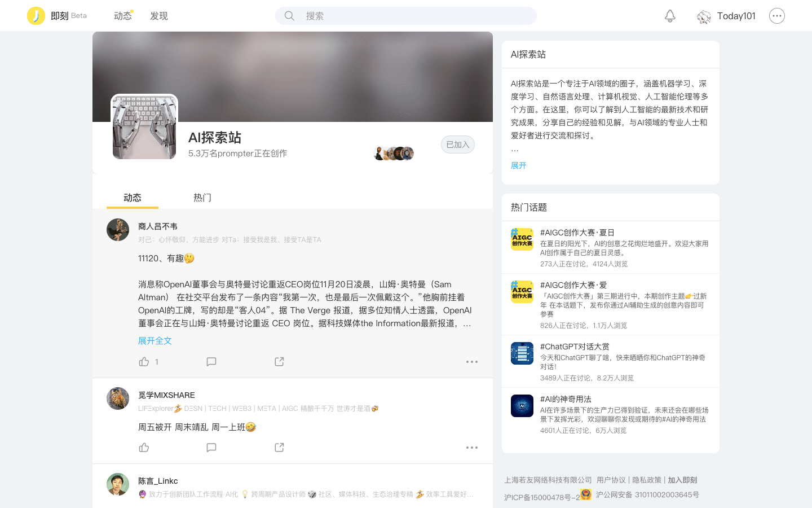
Task: Expand the AI探索站 description with 展开
Action: (519, 165)
